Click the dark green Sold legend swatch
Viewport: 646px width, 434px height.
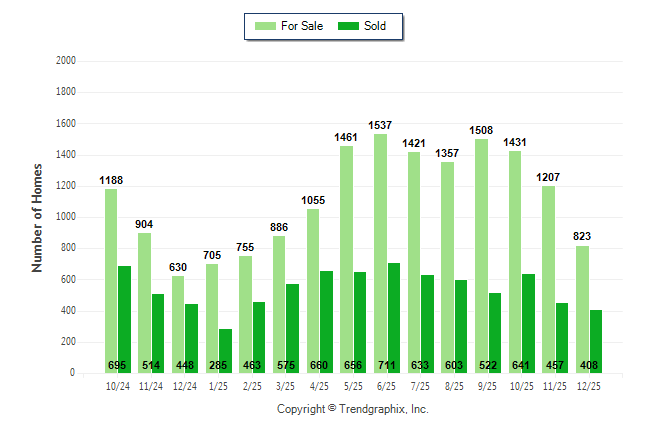[350, 26]
